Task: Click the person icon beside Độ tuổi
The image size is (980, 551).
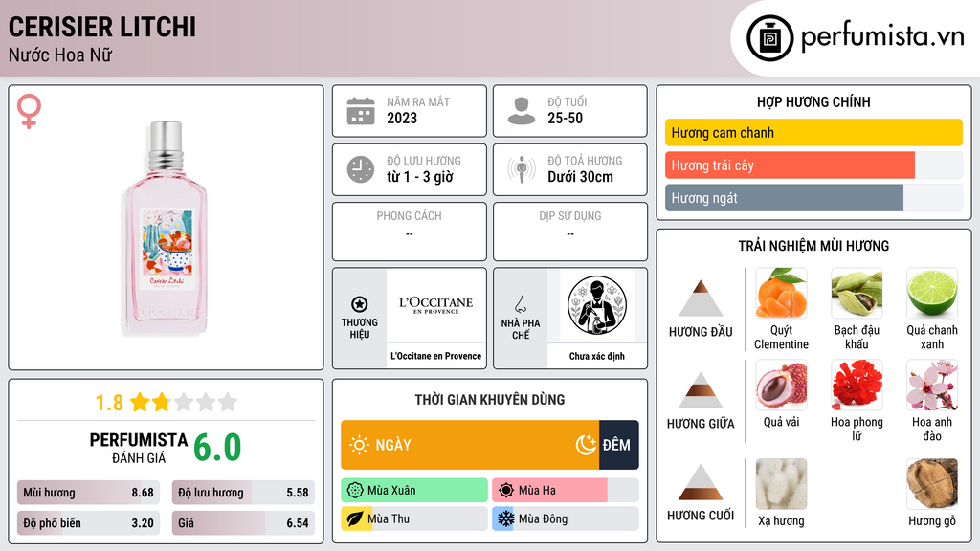Action: coord(522,111)
